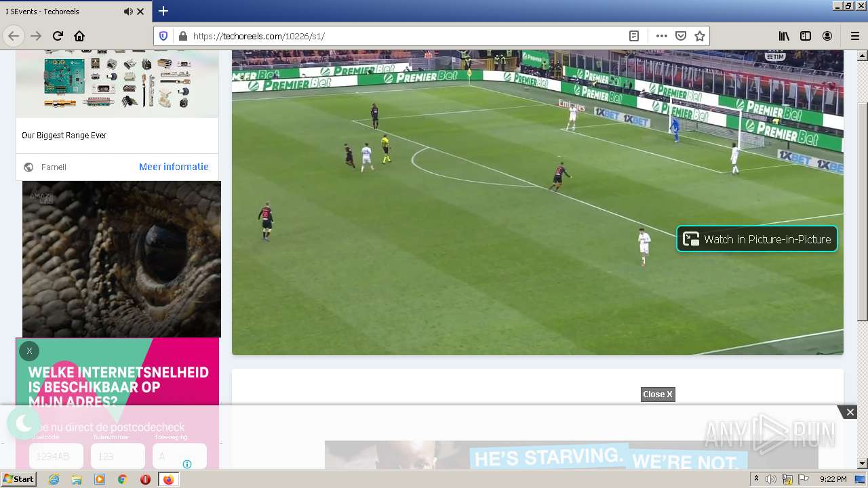
Task: Reload the current page
Action: click(58, 36)
